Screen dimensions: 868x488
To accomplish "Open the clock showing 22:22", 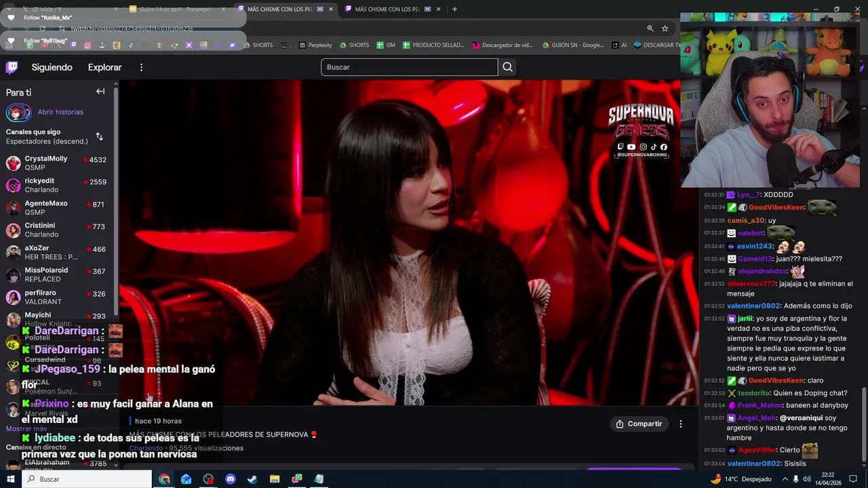I will pos(828,479).
